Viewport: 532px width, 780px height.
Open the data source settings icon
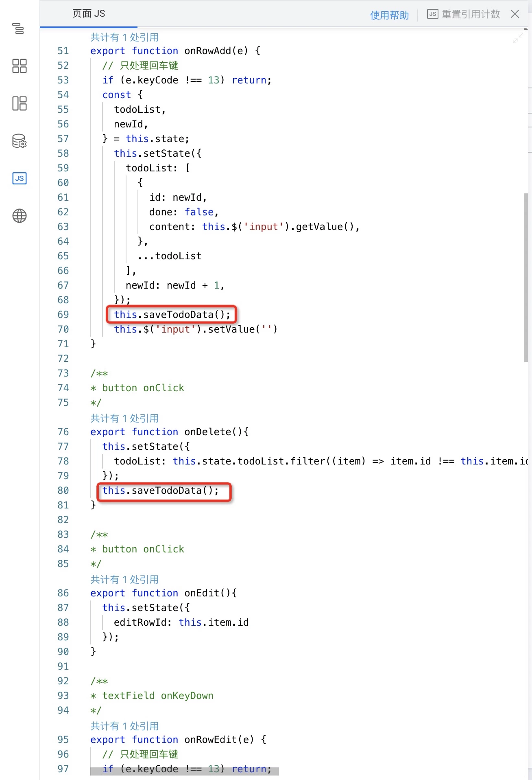[19, 141]
